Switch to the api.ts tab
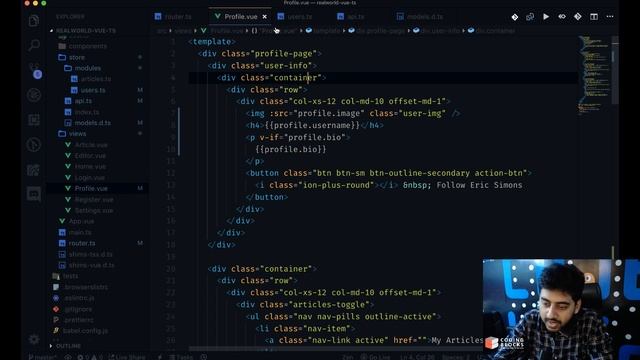Screen dimensions: 640x360 [x=351, y=17]
